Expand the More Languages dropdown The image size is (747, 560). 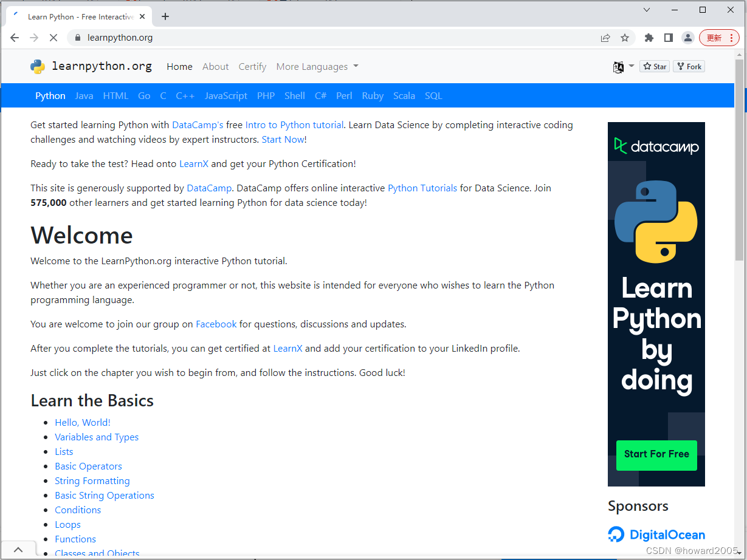(x=317, y=67)
